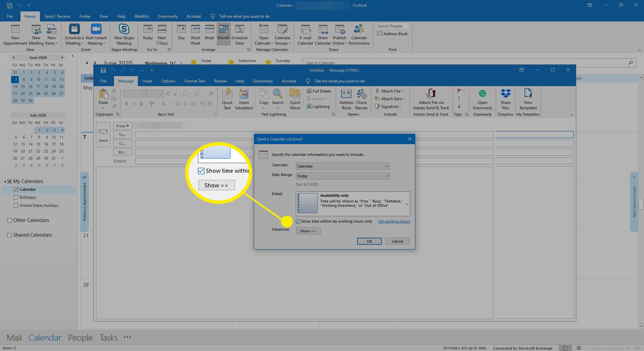Viewport: 644px width, 351px height.
Task: Open the Folder tab in Outlook
Action: [x=85, y=16]
